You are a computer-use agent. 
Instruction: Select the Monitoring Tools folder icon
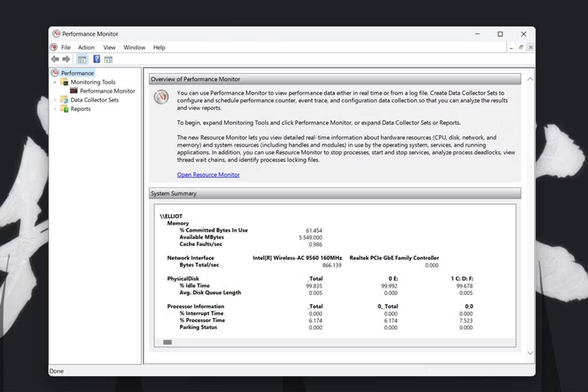[65, 82]
